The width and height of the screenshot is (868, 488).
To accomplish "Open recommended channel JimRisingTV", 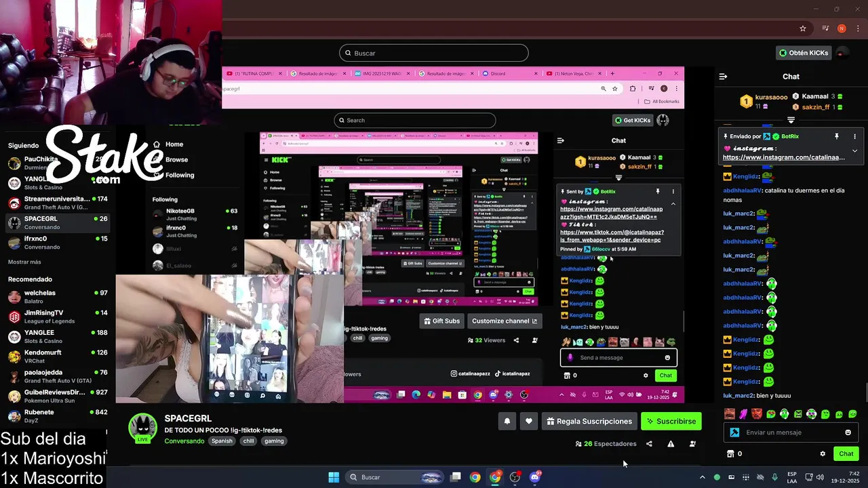I will coord(58,317).
